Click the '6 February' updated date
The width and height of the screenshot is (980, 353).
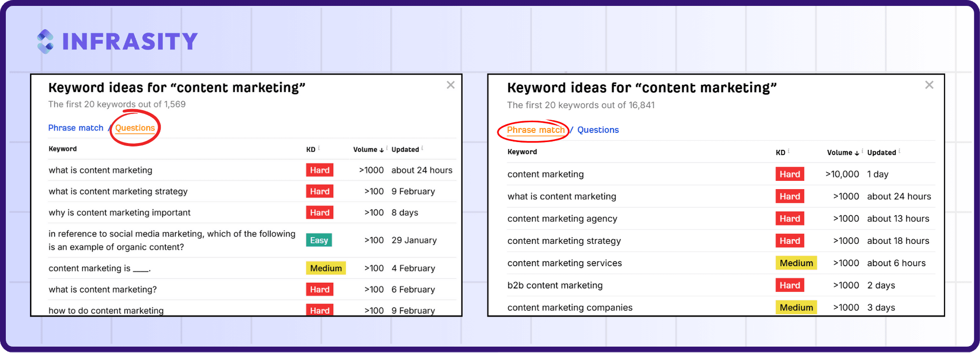point(413,290)
